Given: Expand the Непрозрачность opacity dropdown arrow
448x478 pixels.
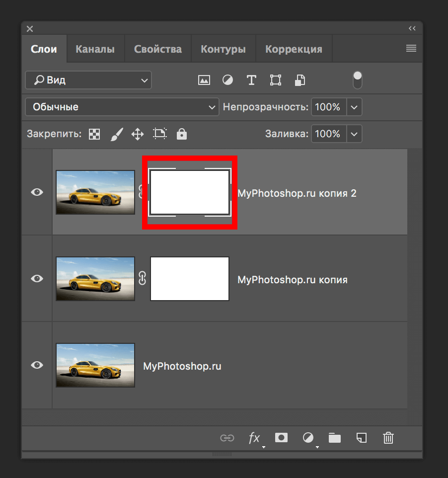Looking at the screenshot, I should click(x=354, y=107).
